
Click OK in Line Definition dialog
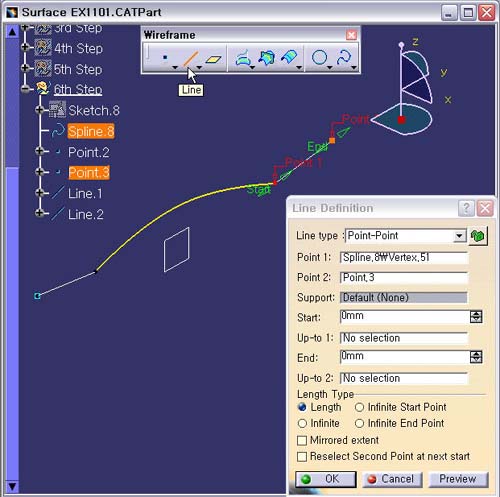[326, 479]
